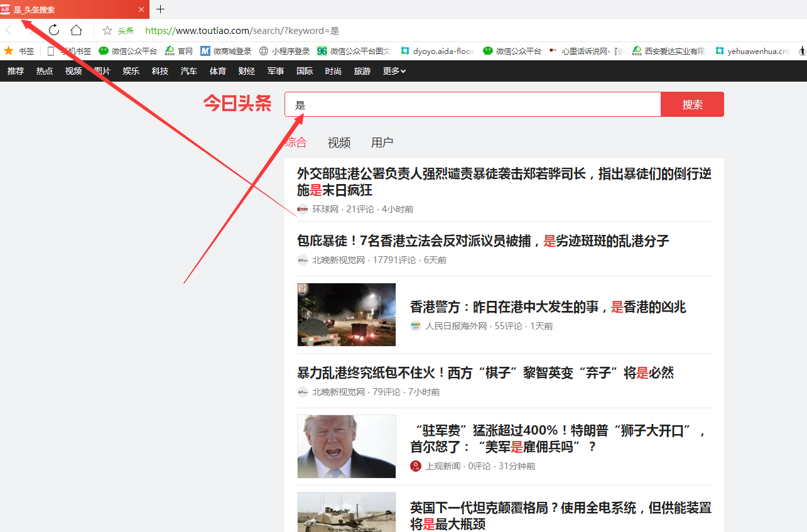Screen dimensions: 807x532
Task: Go to the 热点 channel
Action: (x=45, y=71)
